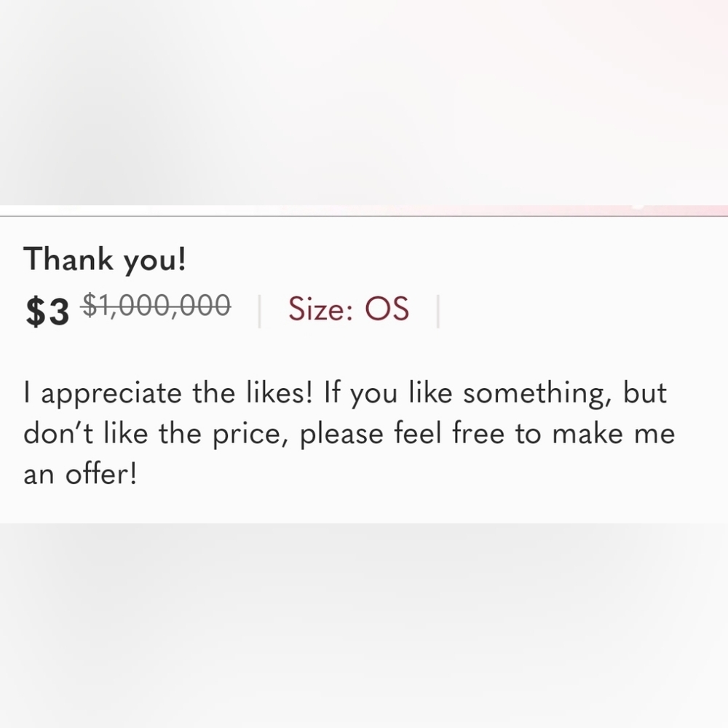
Task: Click the horizontal line above "Thank you!"
Action: [364, 216]
